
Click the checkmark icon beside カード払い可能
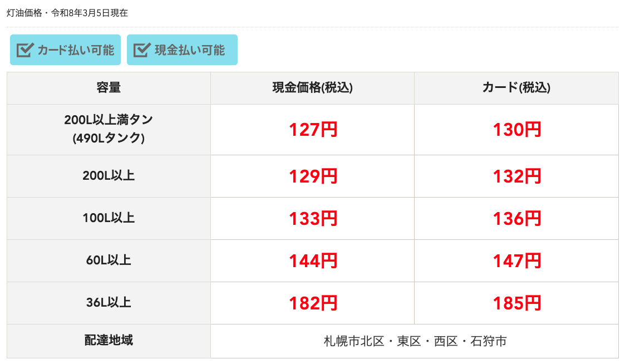click(x=26, y=50)
